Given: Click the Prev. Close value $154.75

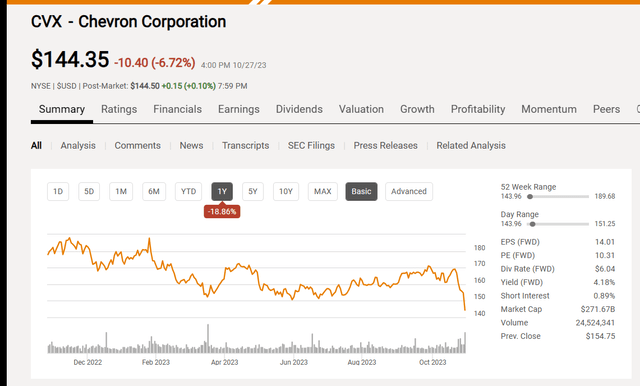Looking at the screenshot, I should pyautogui.click(x=600, y=336).
